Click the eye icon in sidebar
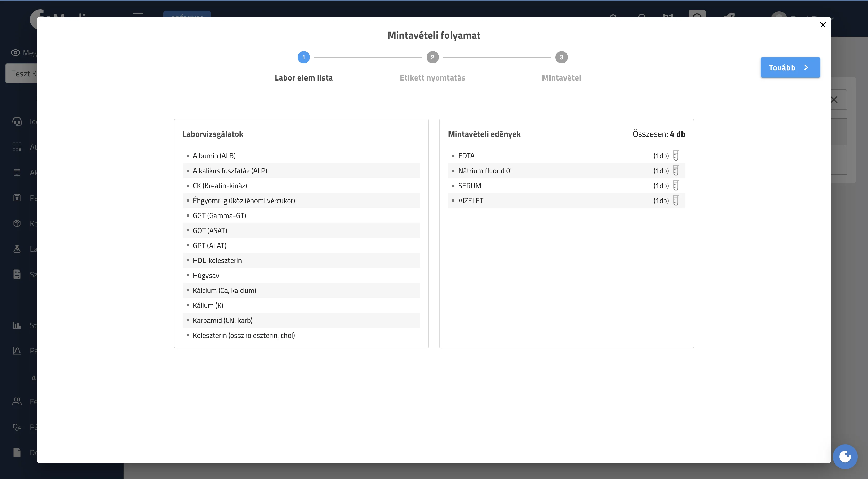Image resolution: width=868 pixels, height=479 pixels. coord(16,53)
